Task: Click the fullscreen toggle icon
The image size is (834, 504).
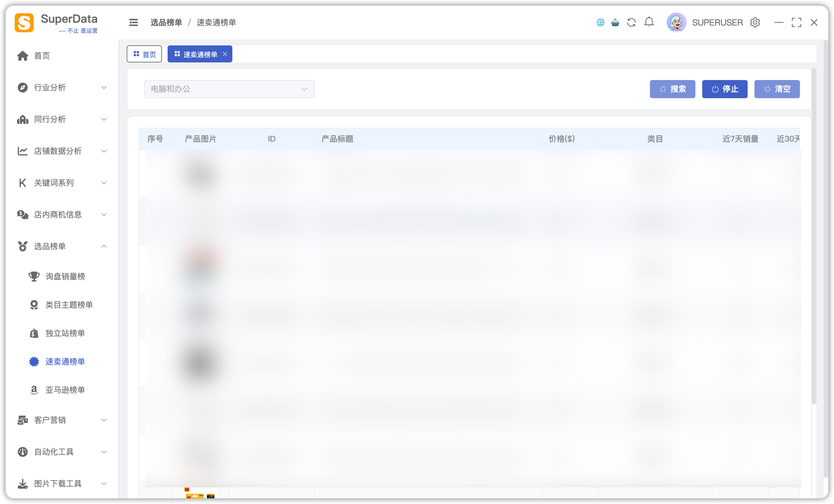Action: tap(797, 22)
